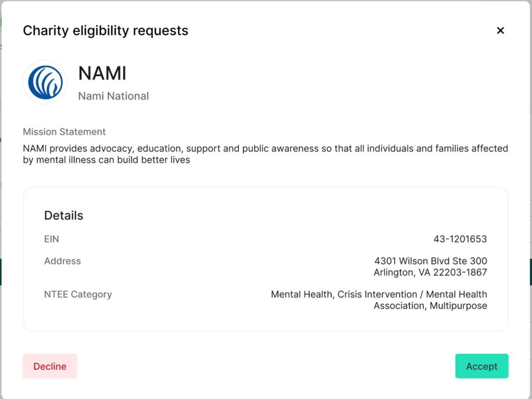The image size is (532, 399).
Task: Select the EIN number 43-1201653
Action: tap(460, 239)
